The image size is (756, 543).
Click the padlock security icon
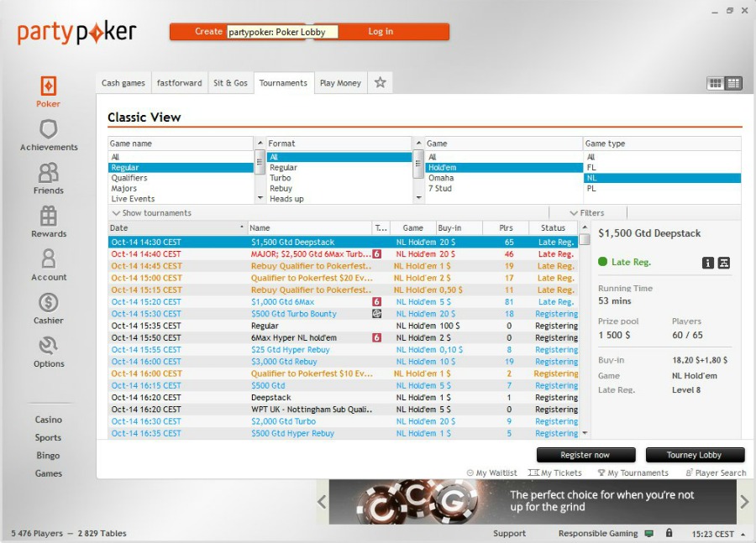tap(669, 533)
